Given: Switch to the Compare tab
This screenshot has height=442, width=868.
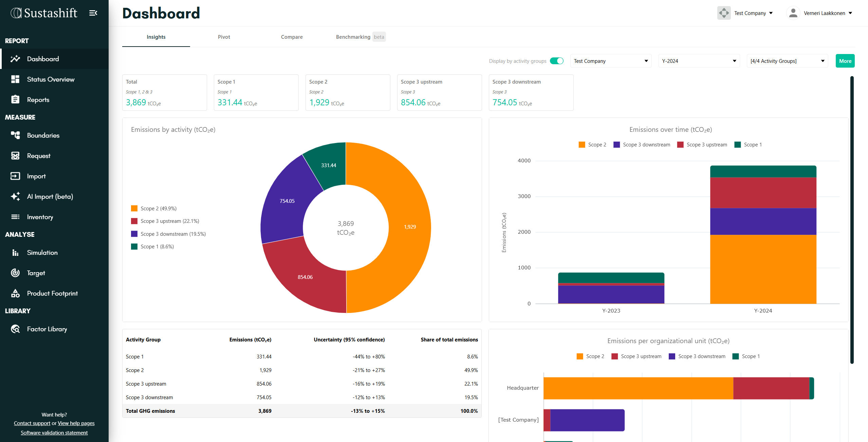Looking at the screenshot, I should (x=292, y=37).
